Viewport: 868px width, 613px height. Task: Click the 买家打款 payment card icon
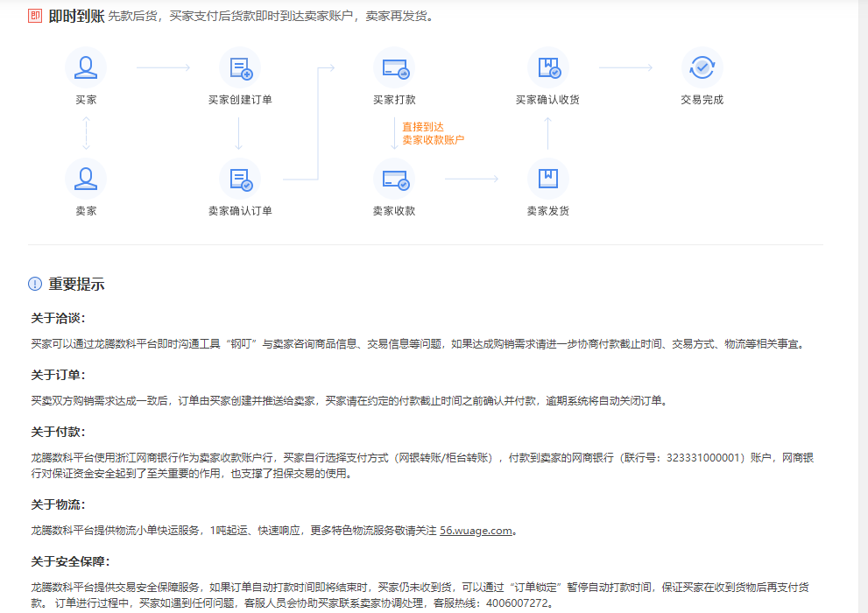pos(394,67)
